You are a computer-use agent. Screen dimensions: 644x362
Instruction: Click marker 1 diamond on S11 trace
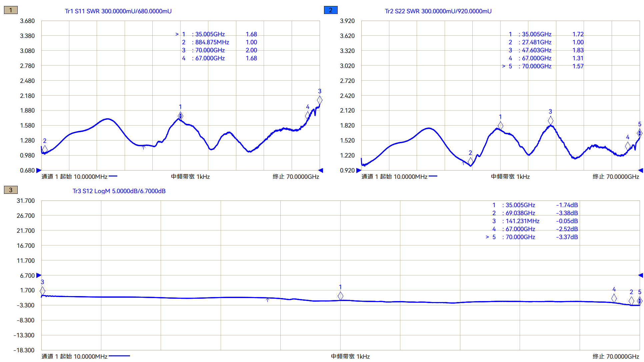(180, 116)
